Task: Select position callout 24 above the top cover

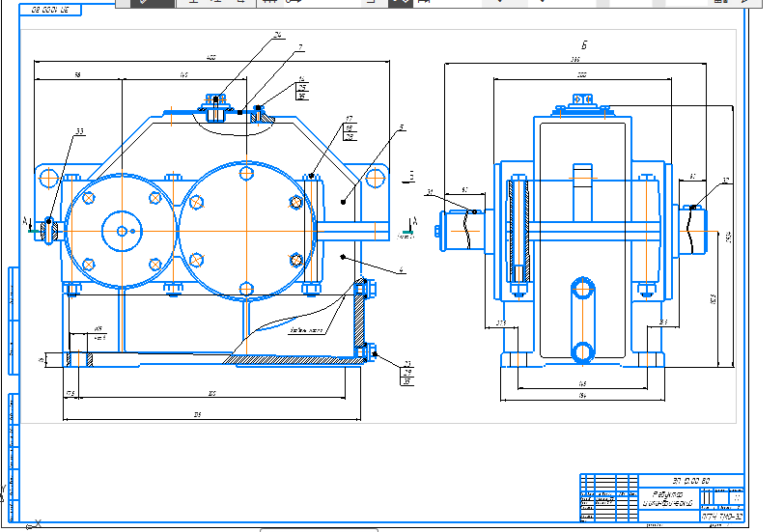Action: (x=277, y=36)
